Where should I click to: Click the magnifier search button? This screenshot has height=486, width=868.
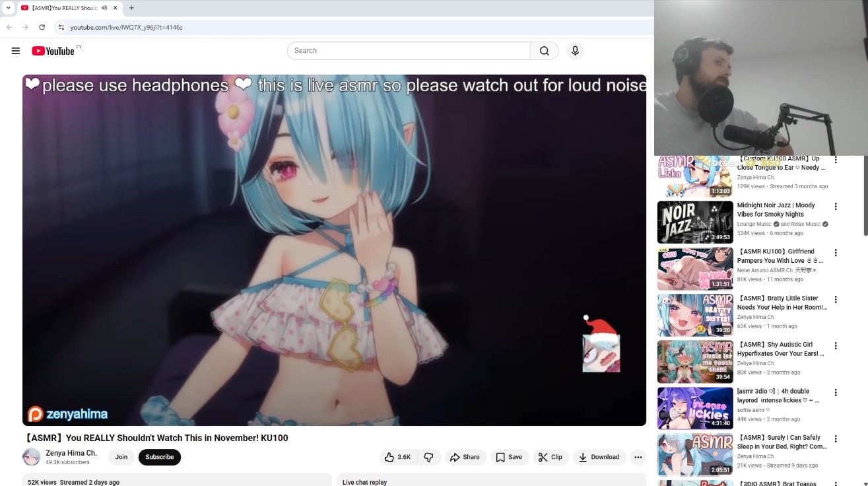click(545, 51)
